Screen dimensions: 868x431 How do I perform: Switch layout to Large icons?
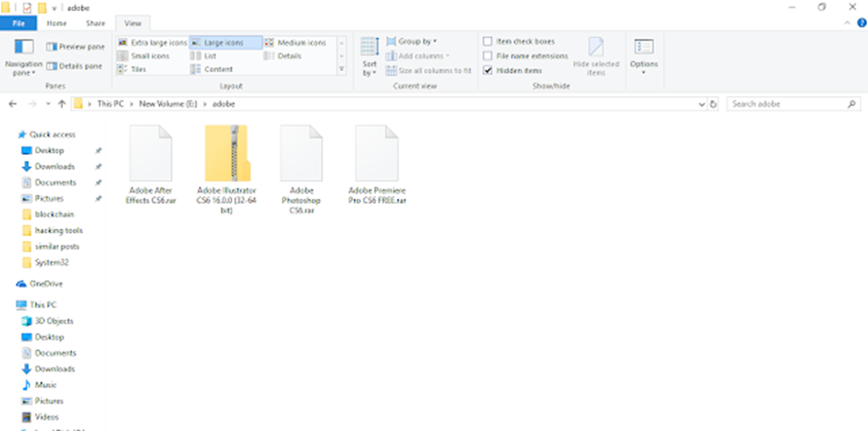[225, 42]
